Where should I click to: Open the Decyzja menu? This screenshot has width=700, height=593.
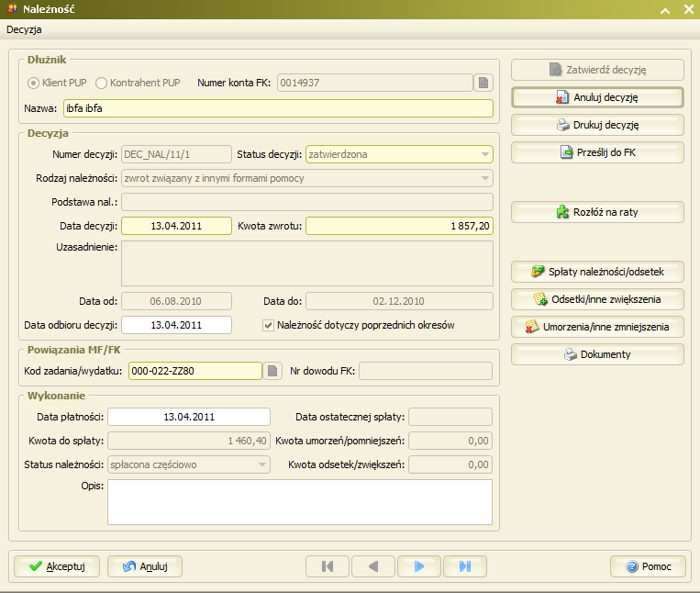24,29
